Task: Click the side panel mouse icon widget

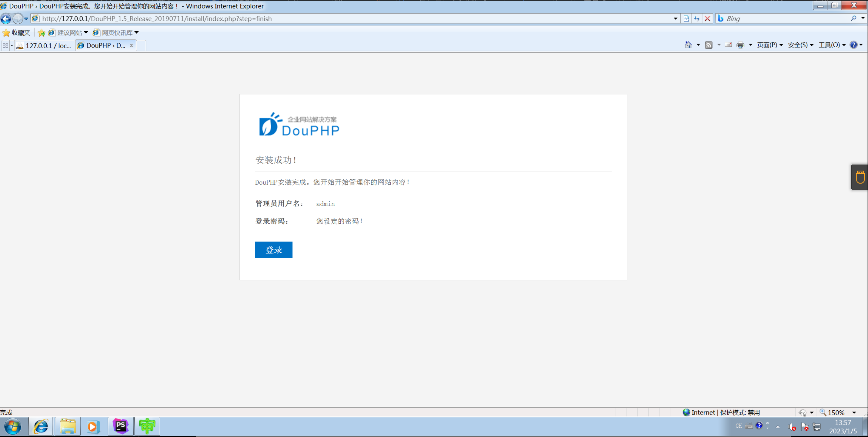Action: (x=860, y=177)
